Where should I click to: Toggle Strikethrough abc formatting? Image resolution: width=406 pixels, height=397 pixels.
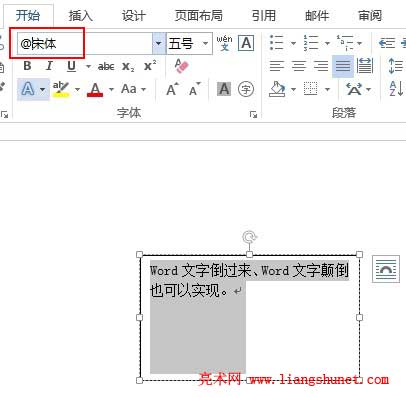pos(106,66)
